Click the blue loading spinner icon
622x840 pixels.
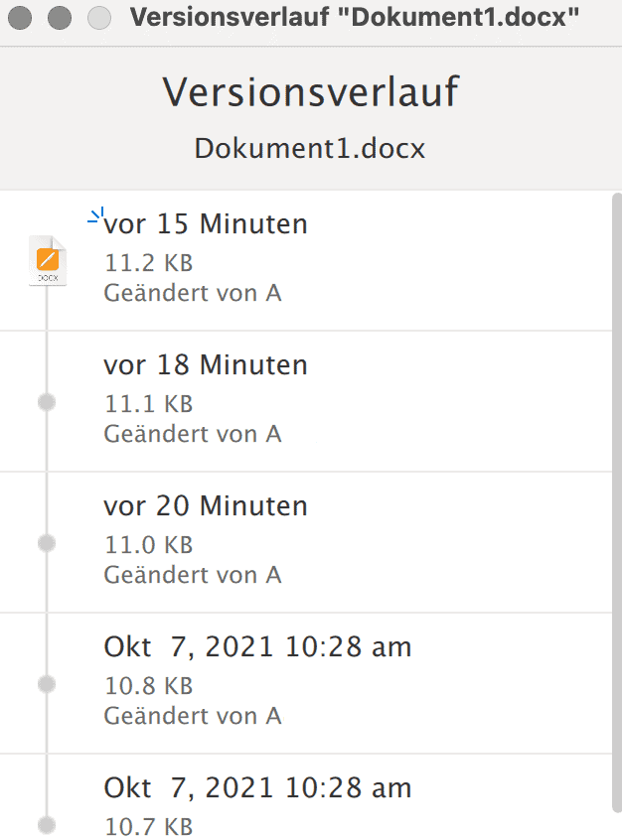click(x=95, y=215)
